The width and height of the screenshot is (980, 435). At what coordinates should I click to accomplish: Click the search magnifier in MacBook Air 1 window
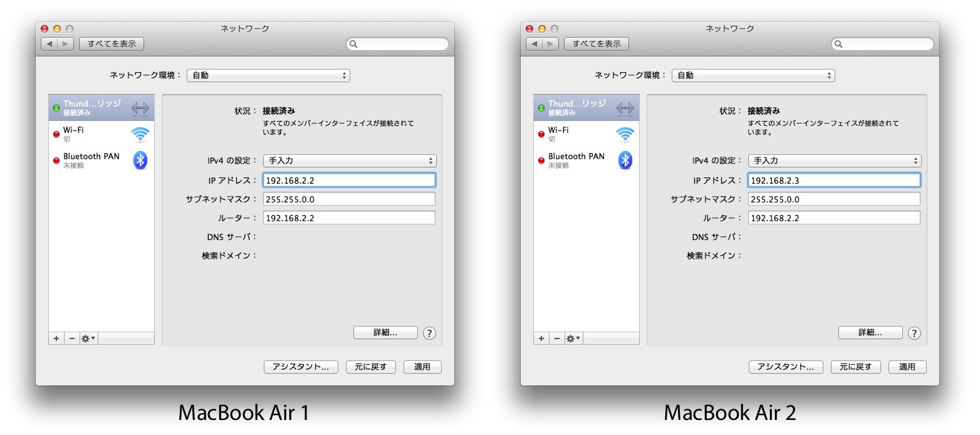point(354,45)
